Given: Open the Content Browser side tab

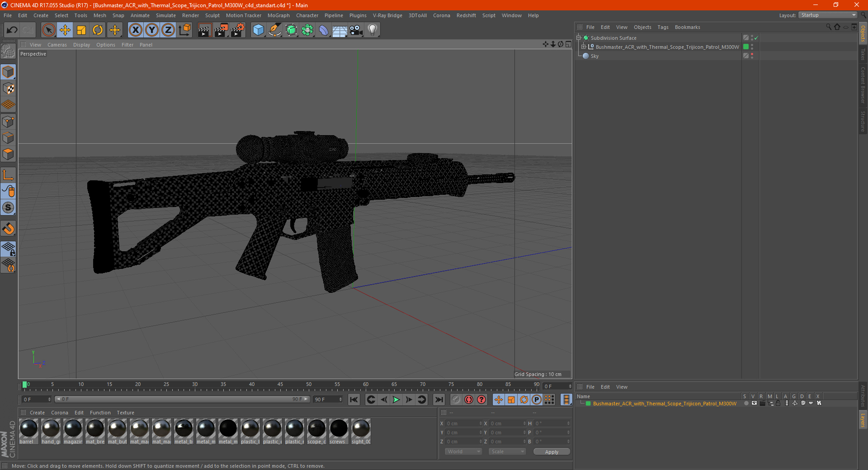Looking at the screenshot, I should coord(863,85).
